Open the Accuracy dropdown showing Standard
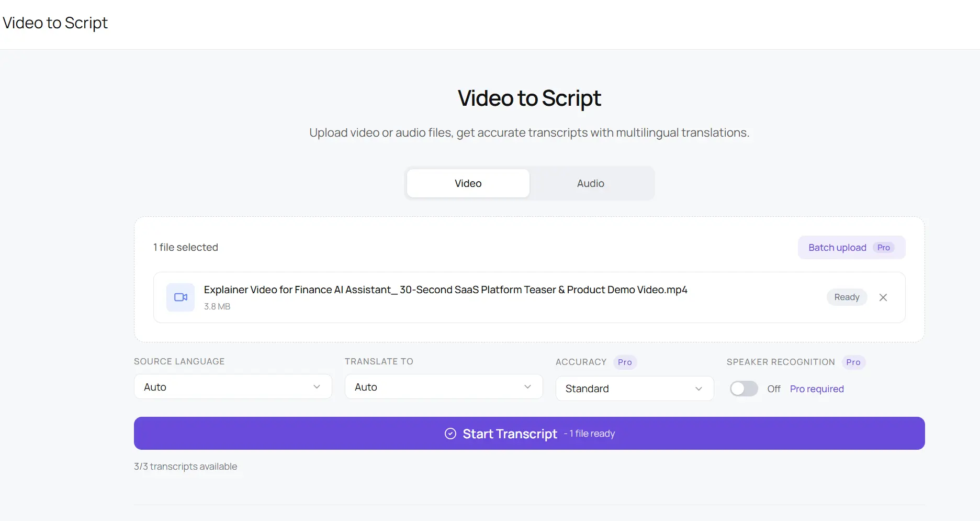 point(634,389)
